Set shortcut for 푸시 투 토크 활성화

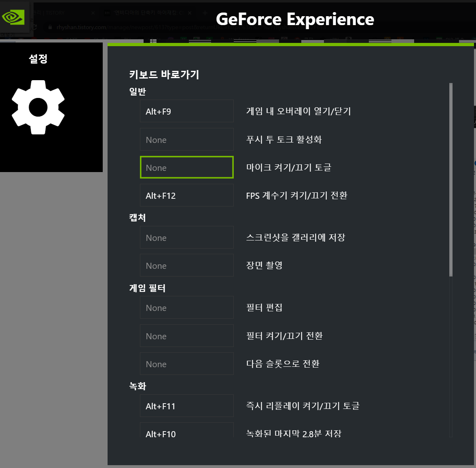(x=187, y=140)
